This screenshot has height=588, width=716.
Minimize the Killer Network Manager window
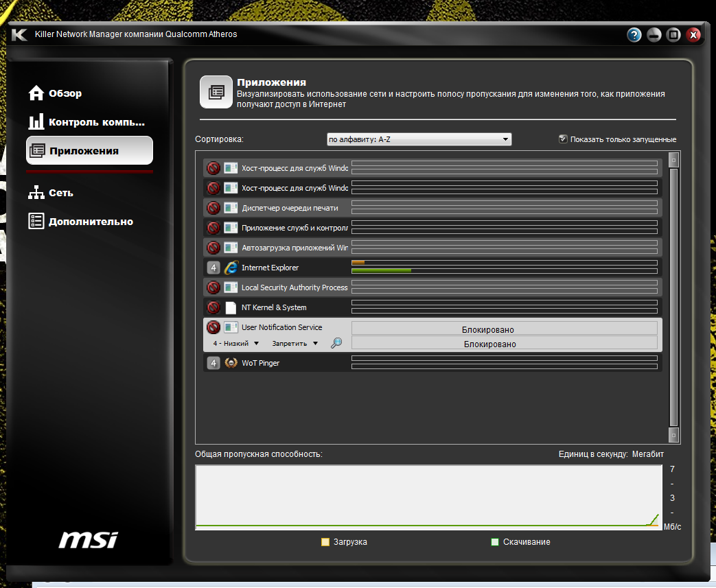click(654, 35)
